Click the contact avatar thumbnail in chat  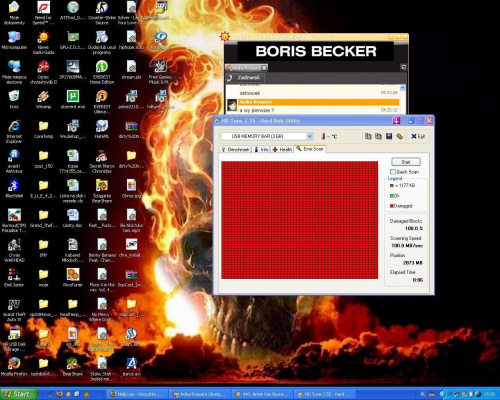[232, 105]
